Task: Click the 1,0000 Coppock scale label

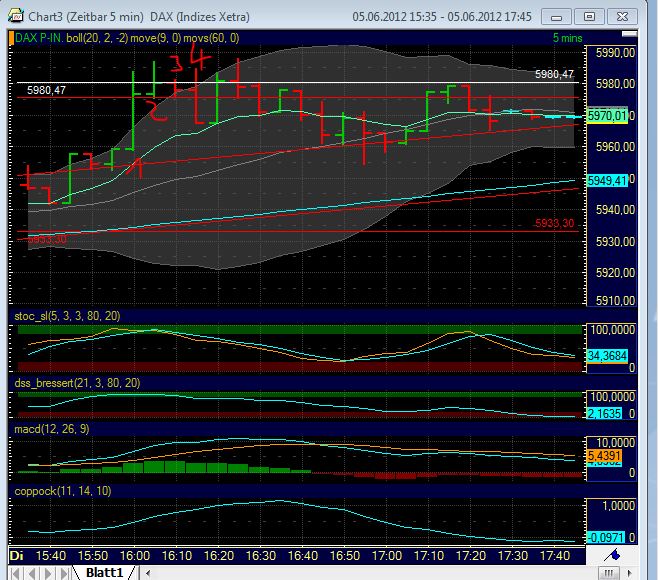Action: pos(619,506)
